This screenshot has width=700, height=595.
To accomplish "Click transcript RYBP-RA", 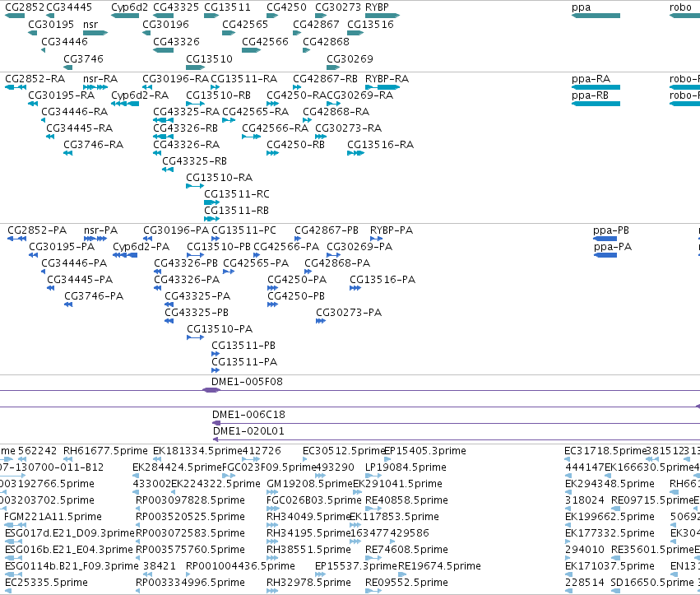I will pyautogui.click(x=387, y=79).
